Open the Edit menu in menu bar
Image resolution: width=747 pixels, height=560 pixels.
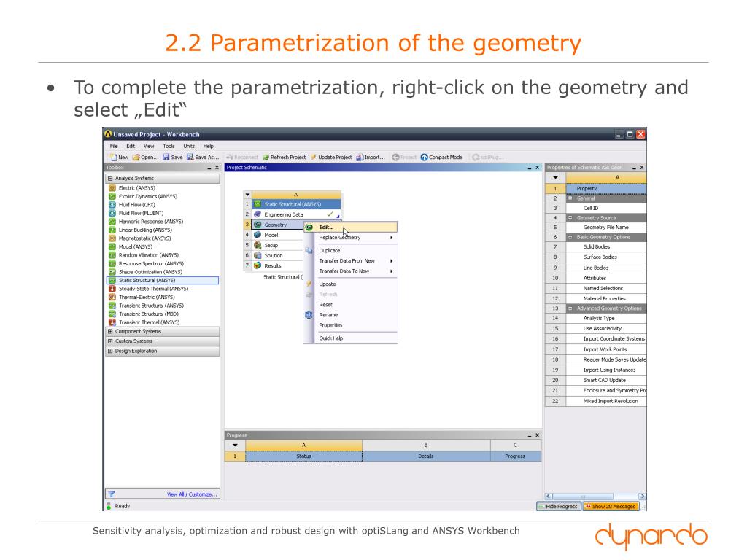pyautogui.click(x=131, y=146)
